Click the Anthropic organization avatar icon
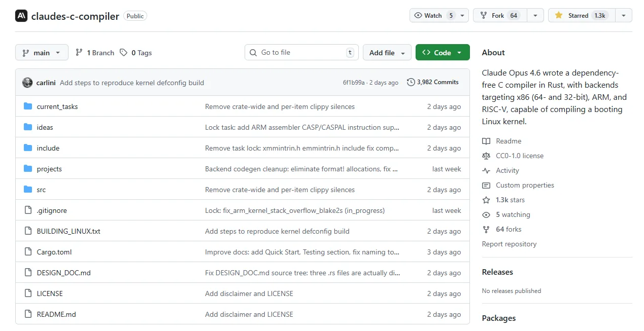644x331 pixels. point(21,16)
